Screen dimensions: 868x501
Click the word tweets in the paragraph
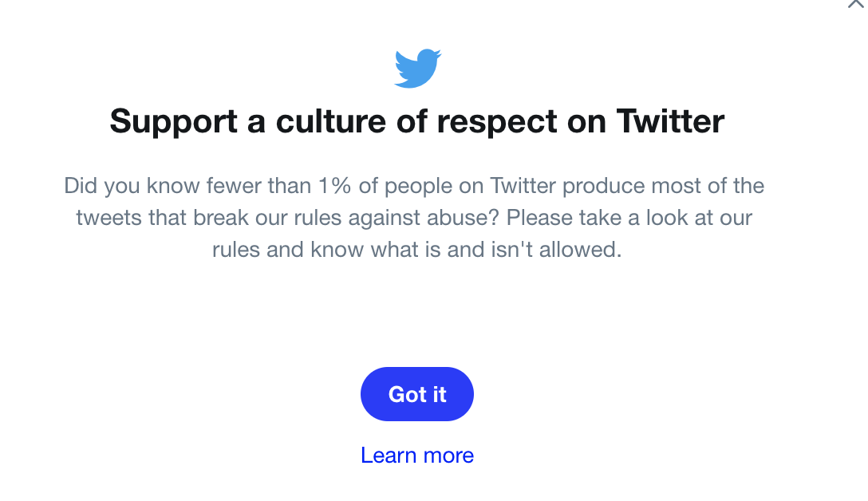coord(109,218)
